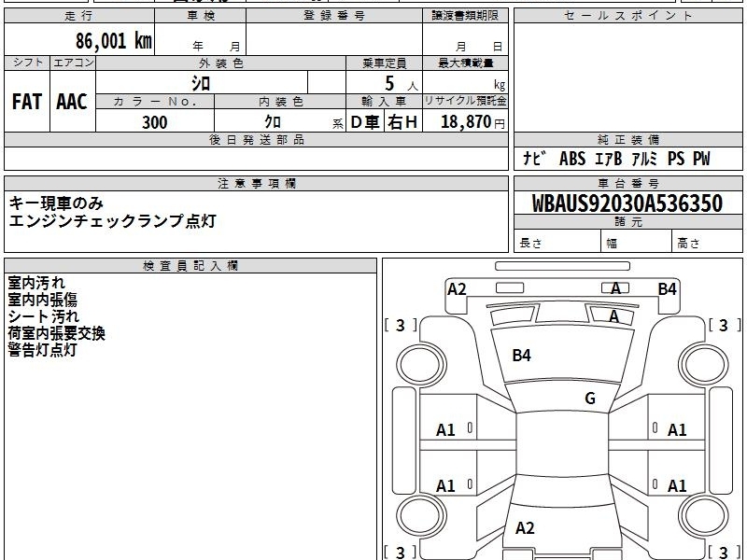Click the リサイクル預託金 header
747x560 pixels.
[x=465, y=101]
